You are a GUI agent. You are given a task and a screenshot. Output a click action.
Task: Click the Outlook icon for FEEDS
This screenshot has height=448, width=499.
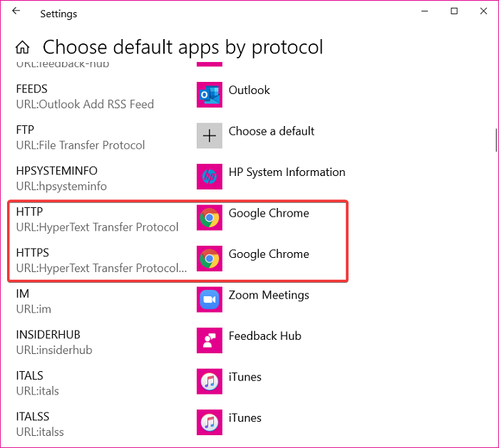click(210, 95)
